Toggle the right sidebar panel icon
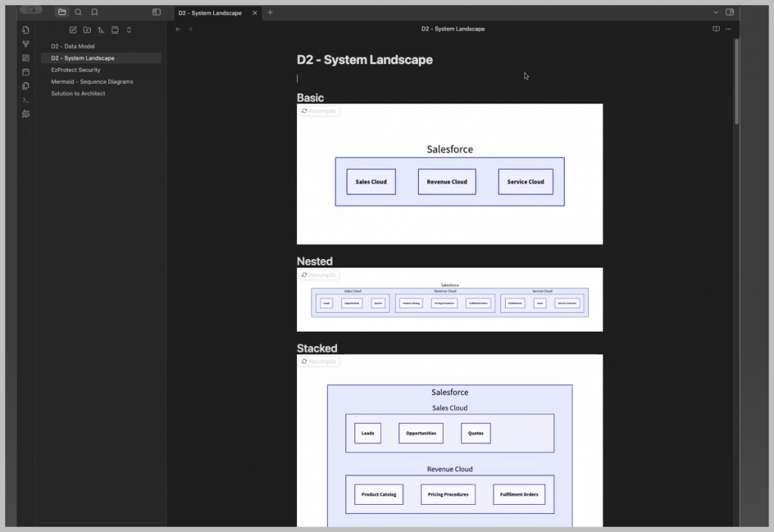This screenshot has height=532, width=774. [x=729, y=12]
